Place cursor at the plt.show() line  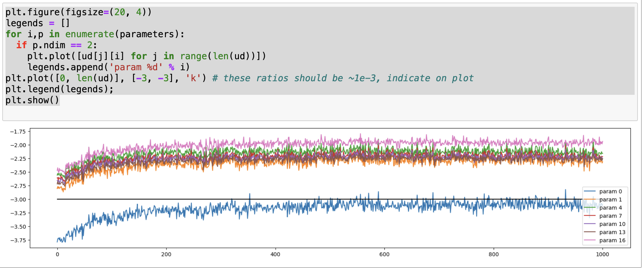coord(32,100)
